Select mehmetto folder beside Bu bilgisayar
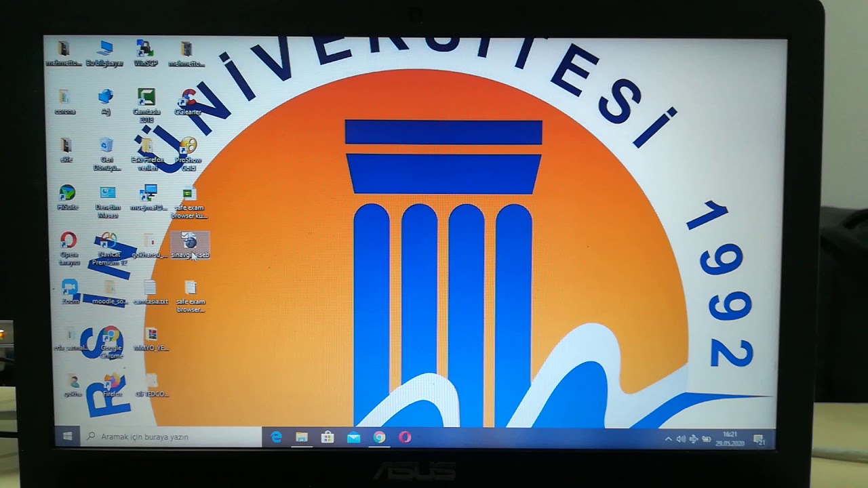Screen dimensions: 868x488 click(x=64, y=54)
